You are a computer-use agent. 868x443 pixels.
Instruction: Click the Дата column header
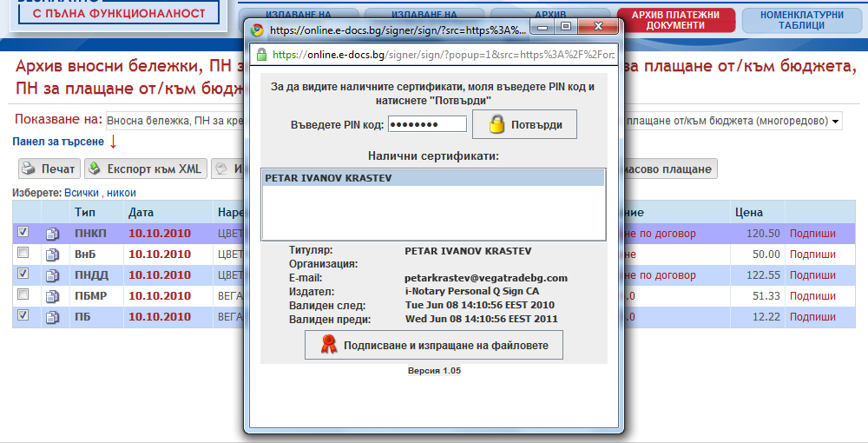coord(141,212)
